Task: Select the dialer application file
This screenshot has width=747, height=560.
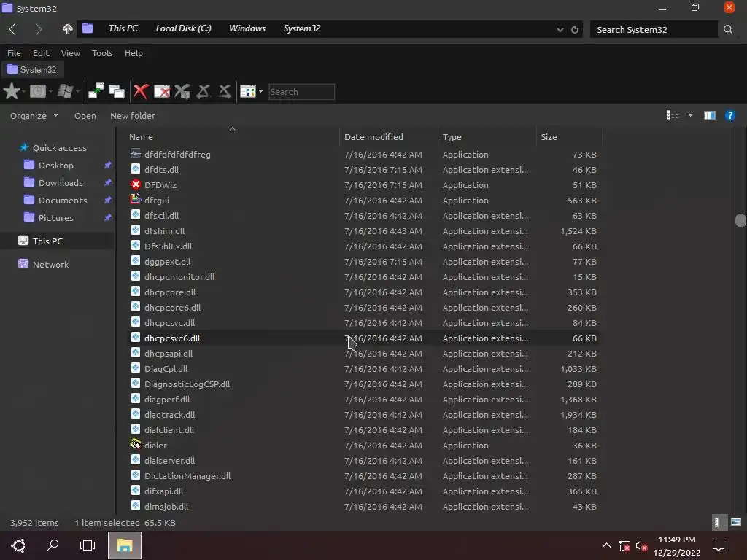Action: tap(365, 446)
